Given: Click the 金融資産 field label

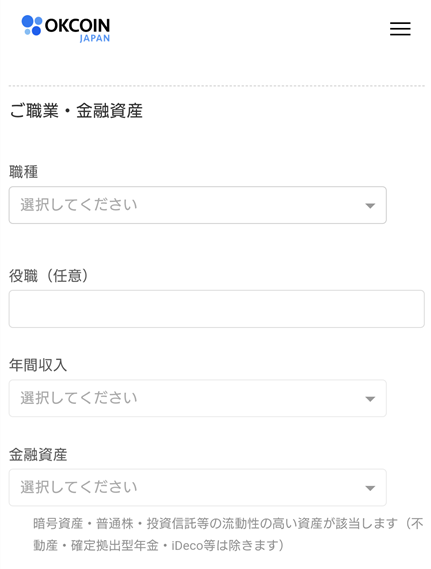Looking at the screenshot, I should (x=38, y=454).
